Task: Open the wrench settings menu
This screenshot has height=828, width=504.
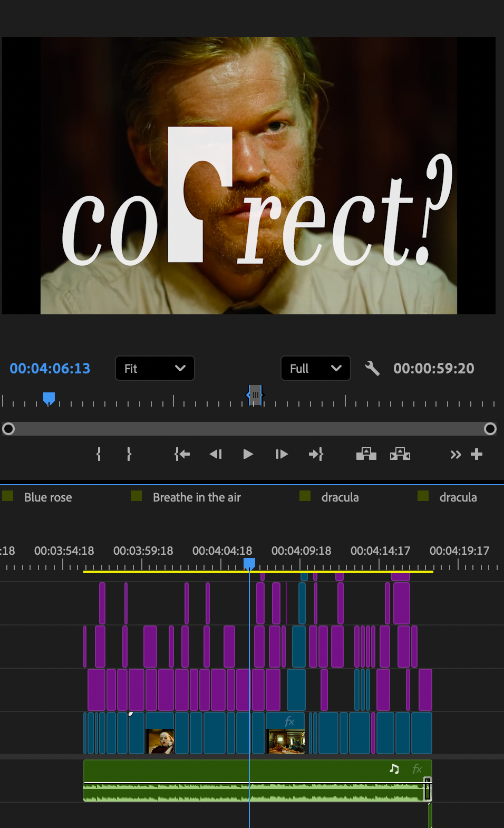Action: [372, 368]
